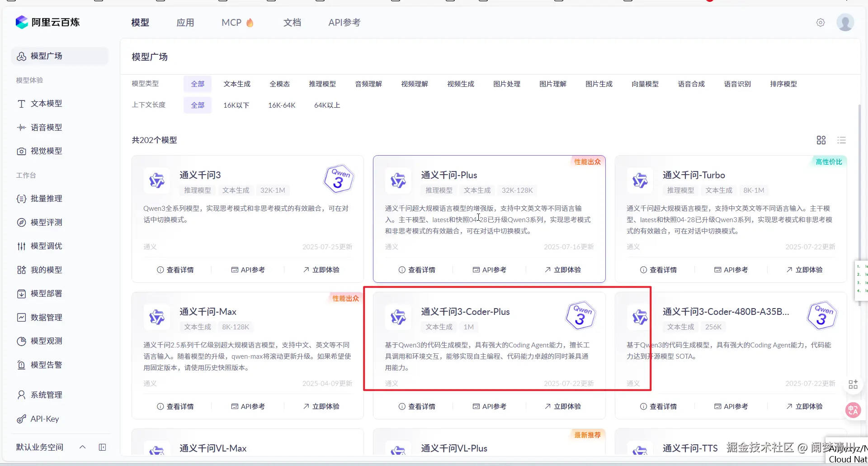
Task: Select 全部 in the 上下文长度 filter
Action: [198, 105]
